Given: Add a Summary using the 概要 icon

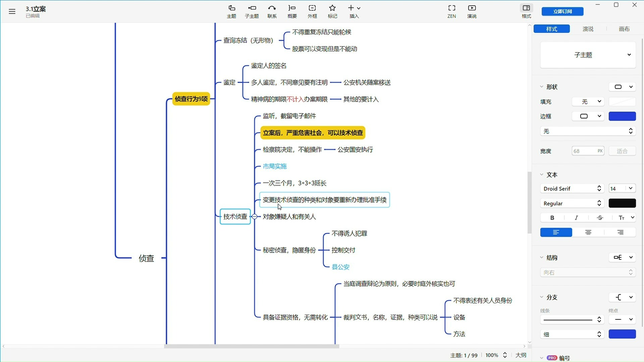Looking at the screenshot, I should click(x=292, y=11).
